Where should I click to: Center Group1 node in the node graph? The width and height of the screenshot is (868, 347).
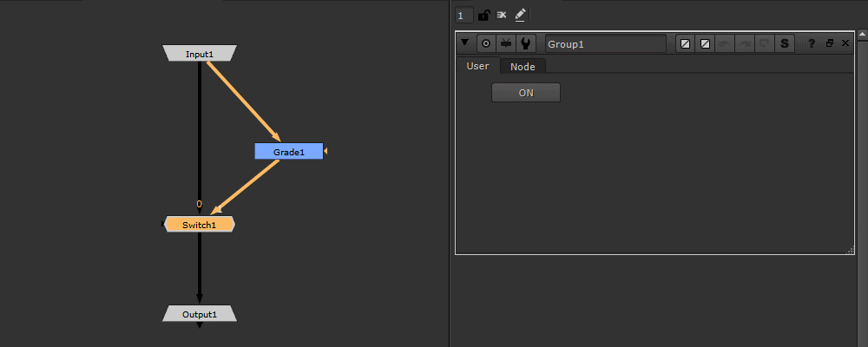(x=486, y=43)
